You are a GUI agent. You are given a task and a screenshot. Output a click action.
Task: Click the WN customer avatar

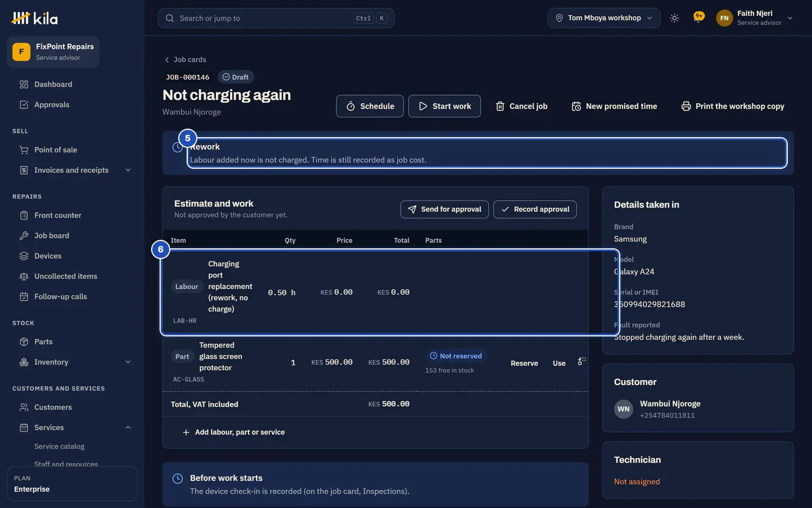[x=624, y=409]
